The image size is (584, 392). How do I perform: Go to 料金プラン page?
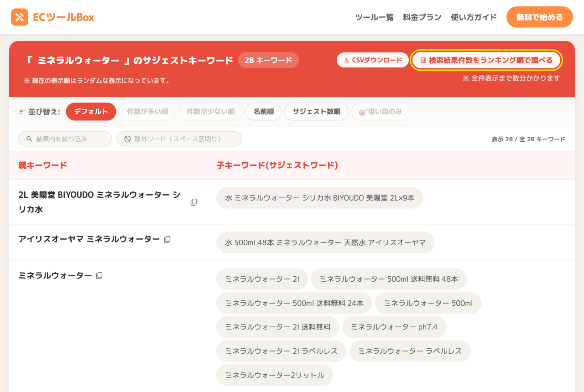422,17
